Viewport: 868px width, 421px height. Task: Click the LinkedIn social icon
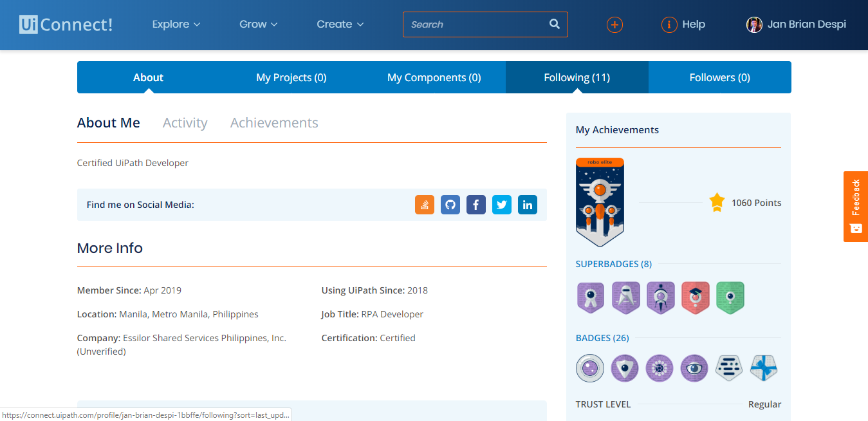[528, 205]
